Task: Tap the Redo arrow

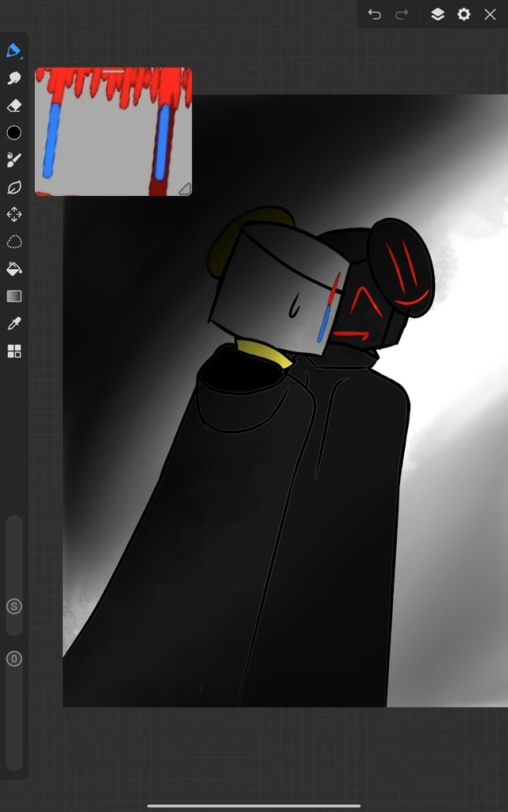Action: coord(402,14)
